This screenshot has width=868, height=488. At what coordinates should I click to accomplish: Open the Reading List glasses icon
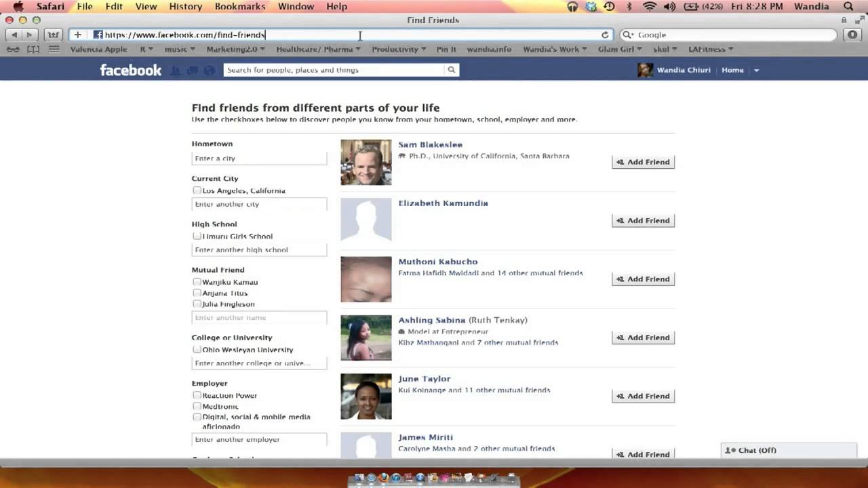(13, 49)
